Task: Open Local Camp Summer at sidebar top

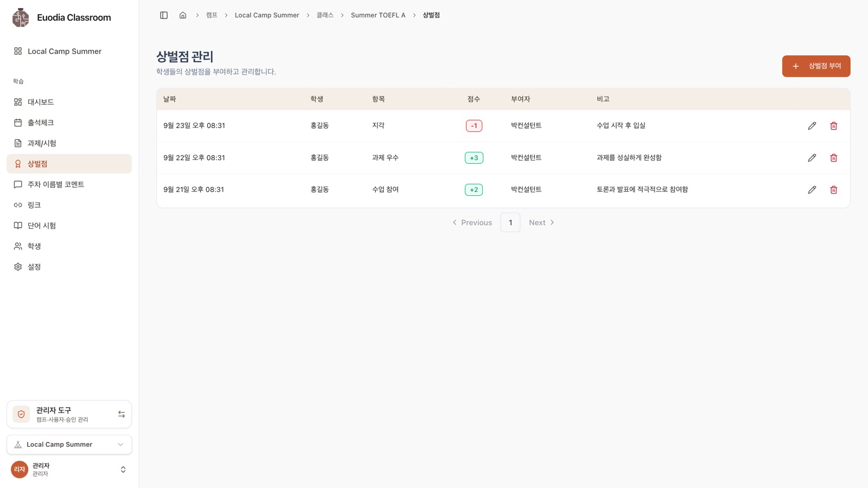Action: point(69,51)
